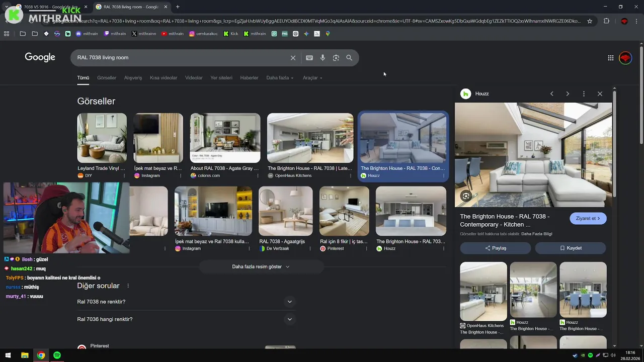Open File Explorer from the taskbar

point(25,355)
